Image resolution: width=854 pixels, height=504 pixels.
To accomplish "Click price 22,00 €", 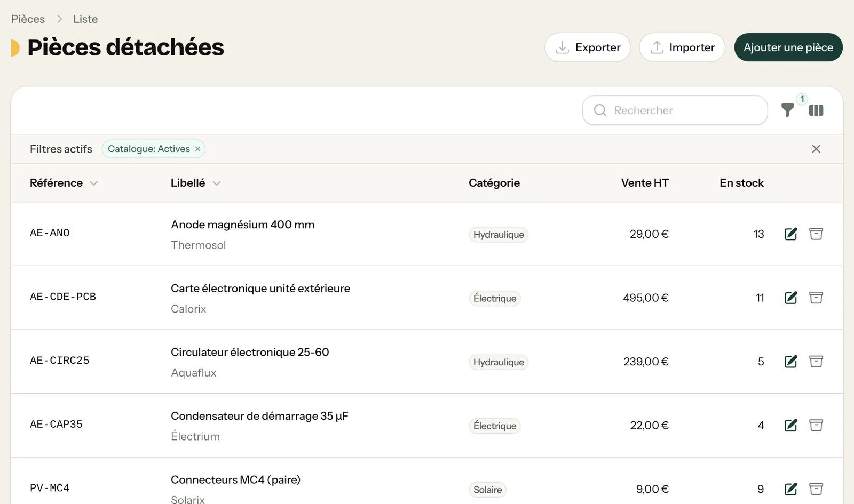I will pos(649,426).
